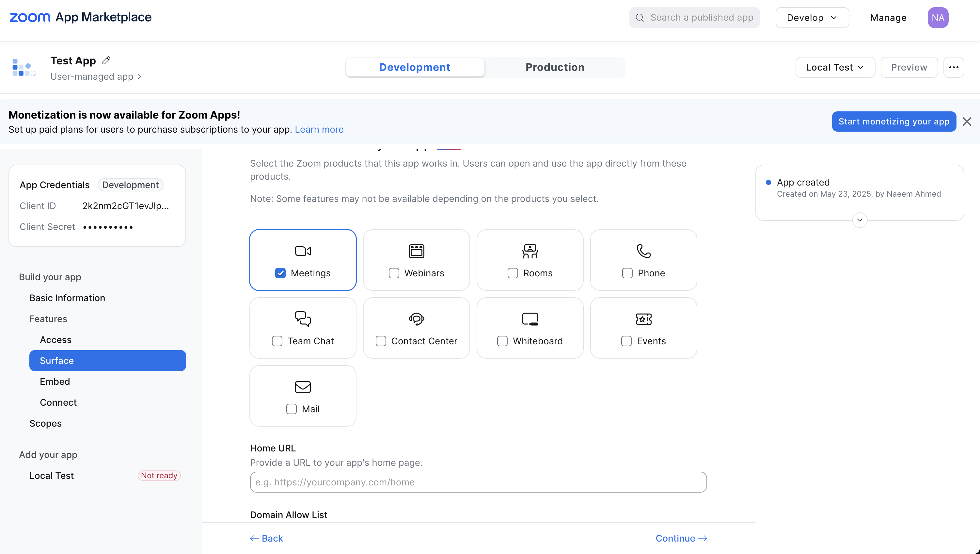Open the three-dots more options menu
This screenshot has height=554, width=980.
[x=953, y=67]
